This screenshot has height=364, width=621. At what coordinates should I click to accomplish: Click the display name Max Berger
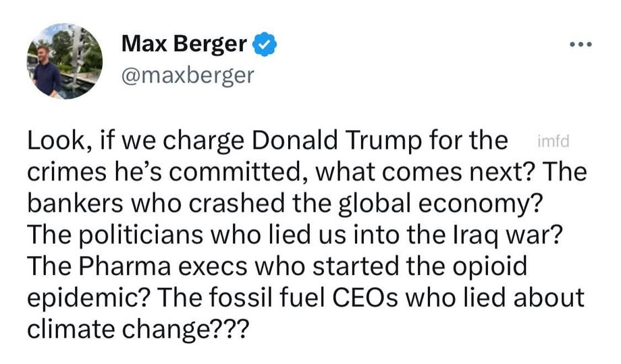pyautogui.click(x=184, y=44)
